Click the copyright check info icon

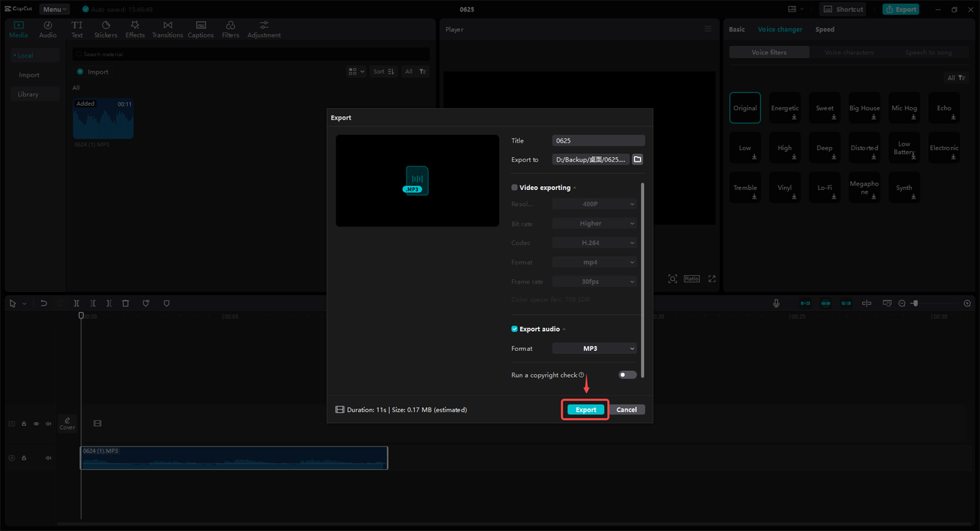pyautogui.click(x=582, y=375)
